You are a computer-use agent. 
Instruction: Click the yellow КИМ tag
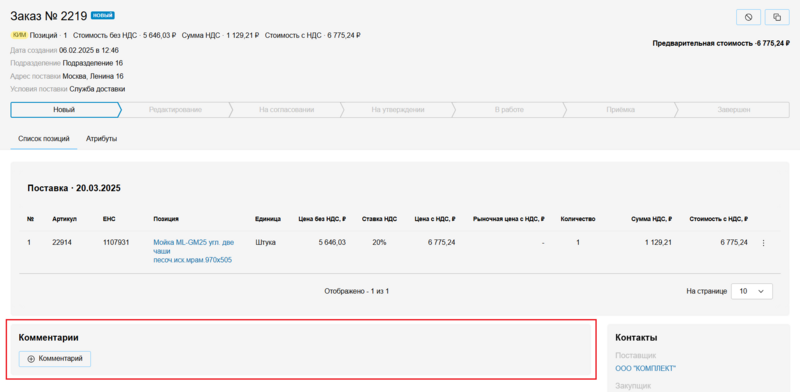coord(19,35)
